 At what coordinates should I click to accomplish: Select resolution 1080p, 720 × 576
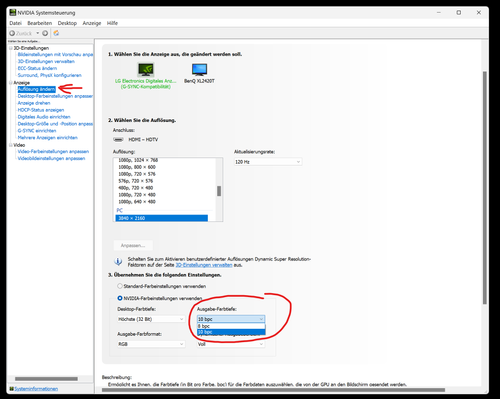point(137,174)
